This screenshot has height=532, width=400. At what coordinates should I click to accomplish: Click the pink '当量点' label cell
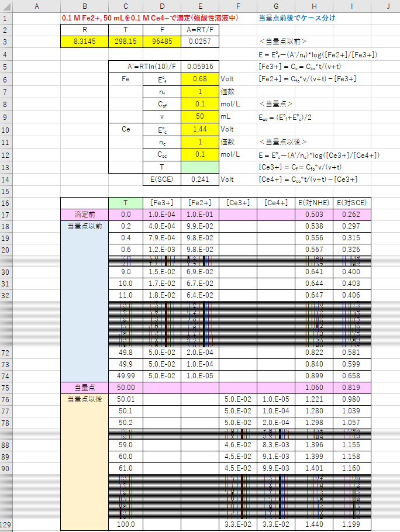[x=84, y=388]
